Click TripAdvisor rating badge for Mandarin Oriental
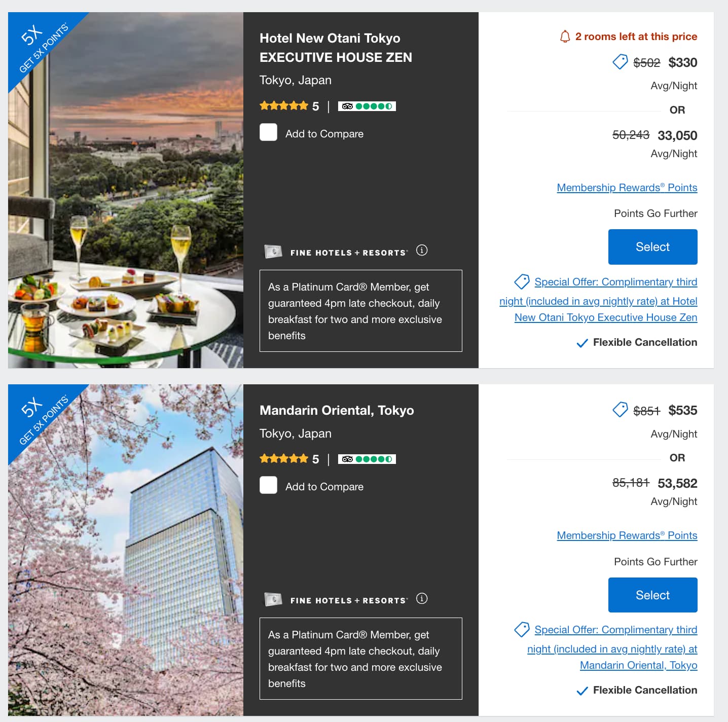Image resolution: width=728 pixels, height=722 pixels. [x=367, y=459]
